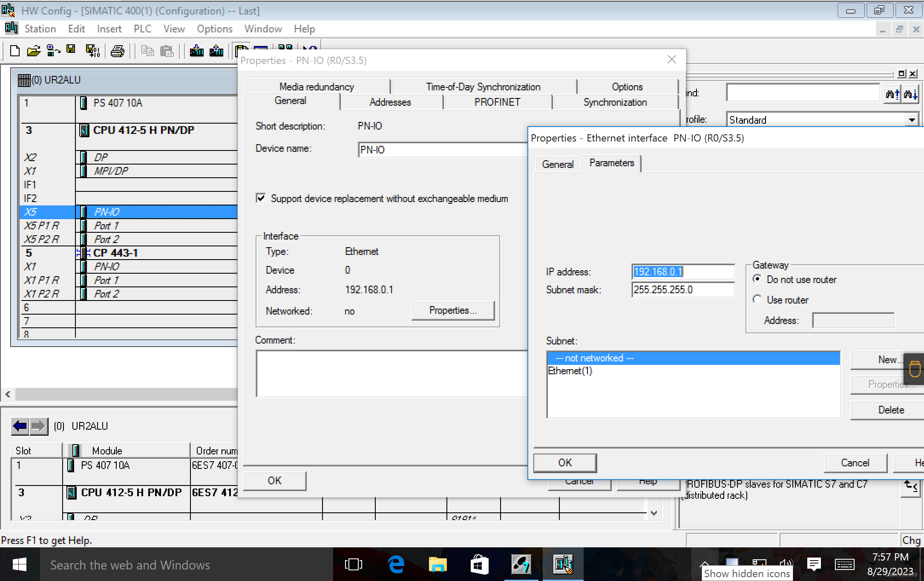Select the Use router radio button

click(757, 300)
